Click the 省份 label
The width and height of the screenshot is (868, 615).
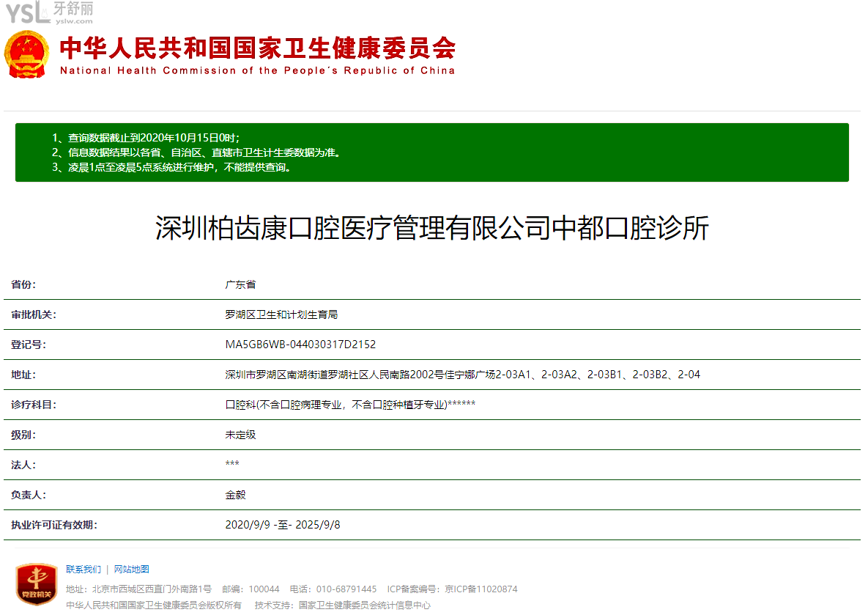click(23, 284)
